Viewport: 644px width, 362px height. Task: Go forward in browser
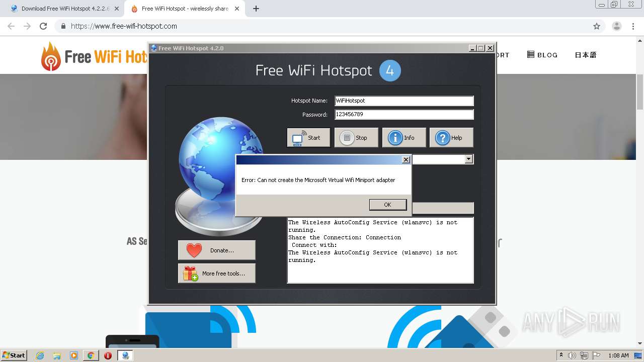27,26
